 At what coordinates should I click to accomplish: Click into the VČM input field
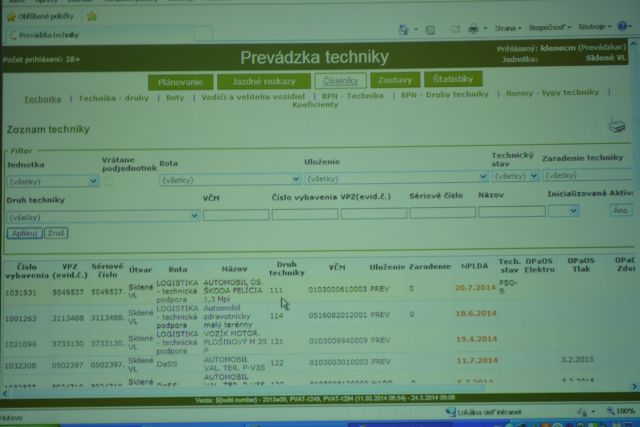pos(235,213)
